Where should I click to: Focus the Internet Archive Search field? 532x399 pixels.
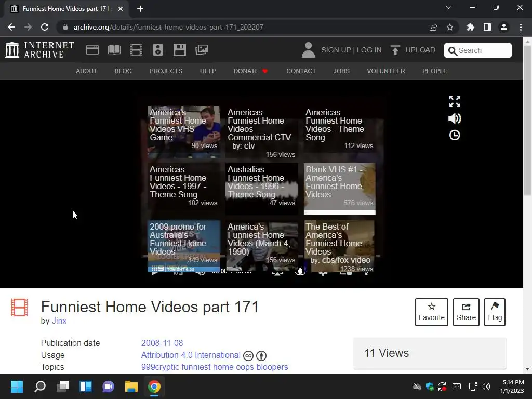(x=478, y=50)
